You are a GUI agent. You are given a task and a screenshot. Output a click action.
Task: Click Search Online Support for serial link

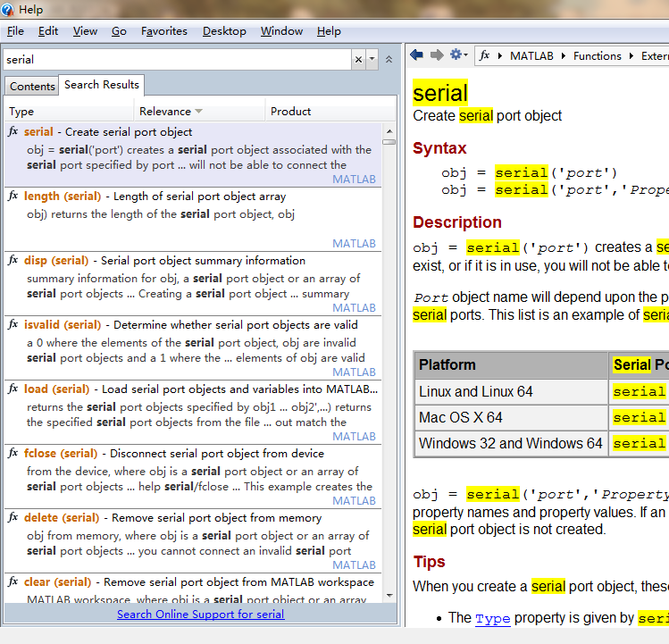click(x=200, y=615)
